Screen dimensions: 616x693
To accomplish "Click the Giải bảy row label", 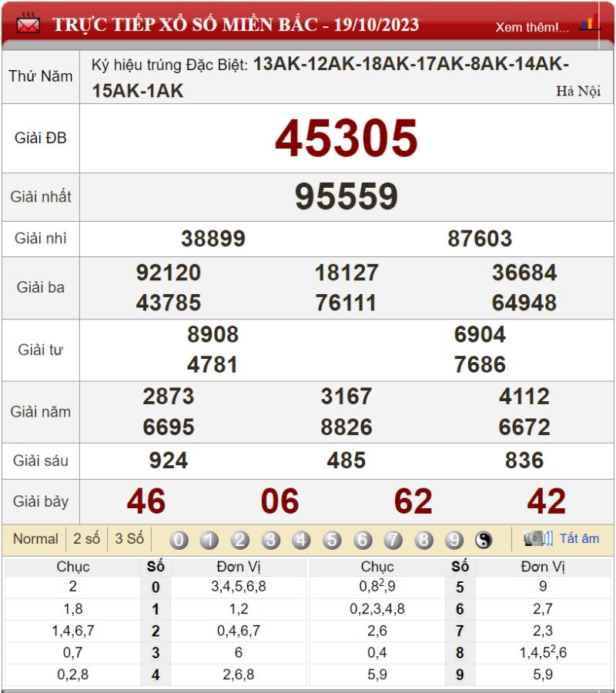I will pyautogui.click(x=41, y=501).
